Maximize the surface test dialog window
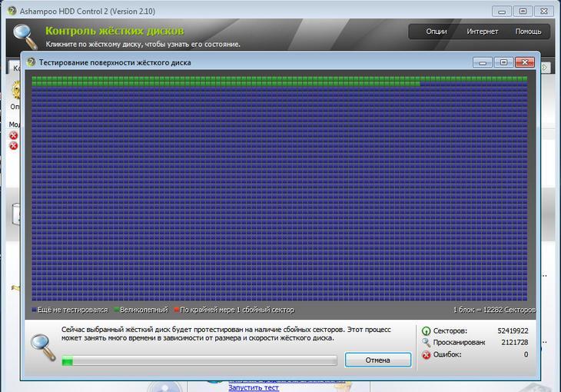Image resolution: width=561 pixels, height=392 pixels. [x=504, y=62]
